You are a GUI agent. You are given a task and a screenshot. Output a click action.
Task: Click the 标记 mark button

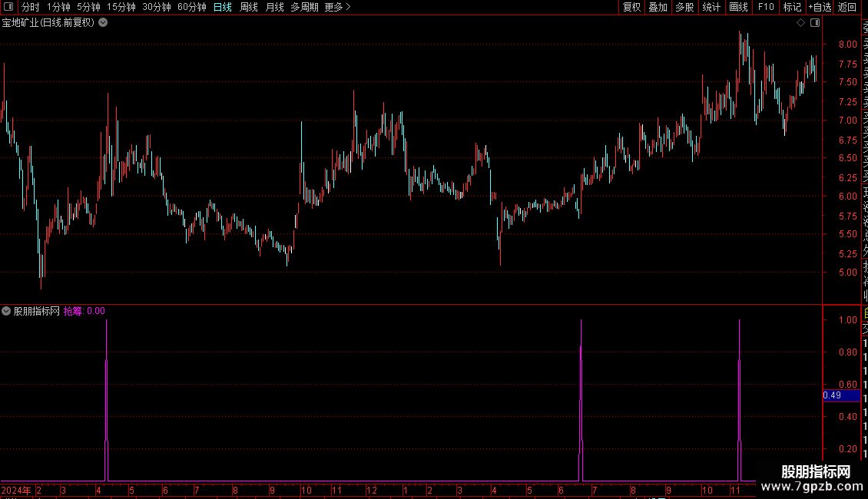(792, 7)
